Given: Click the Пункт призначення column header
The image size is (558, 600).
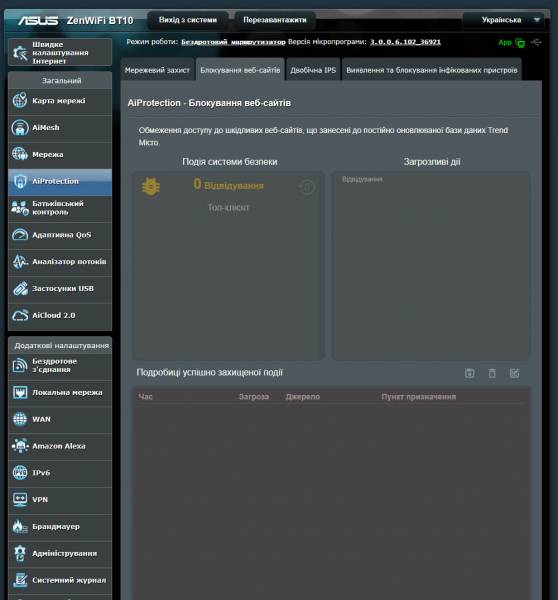Looking at the screenshot, I should (419, 397).
